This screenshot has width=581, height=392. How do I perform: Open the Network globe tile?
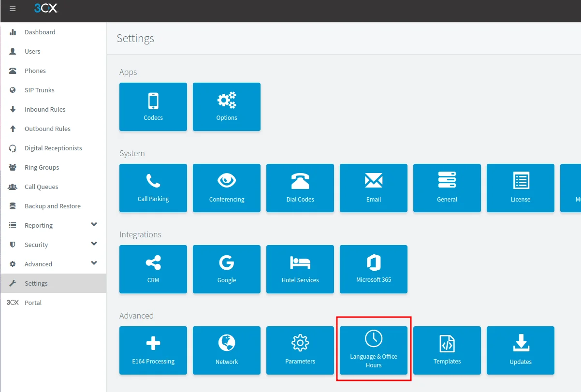[227, 350]
